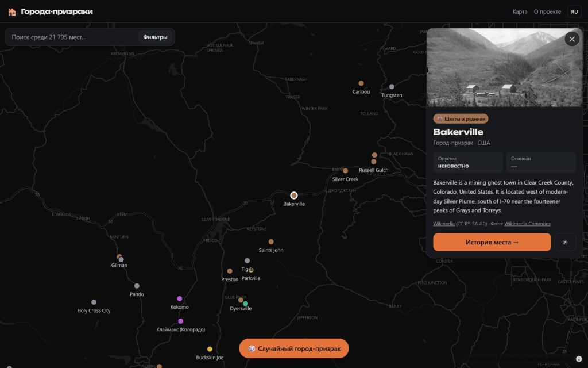This screenshot has height=368, width=588.
Task: Select the Holy Cross City map marker
Action: click(94, 302)
